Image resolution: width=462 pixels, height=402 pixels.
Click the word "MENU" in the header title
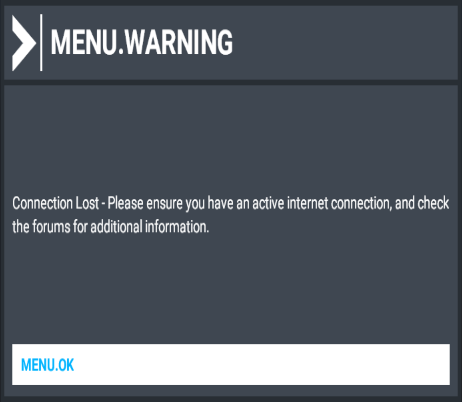83,42
